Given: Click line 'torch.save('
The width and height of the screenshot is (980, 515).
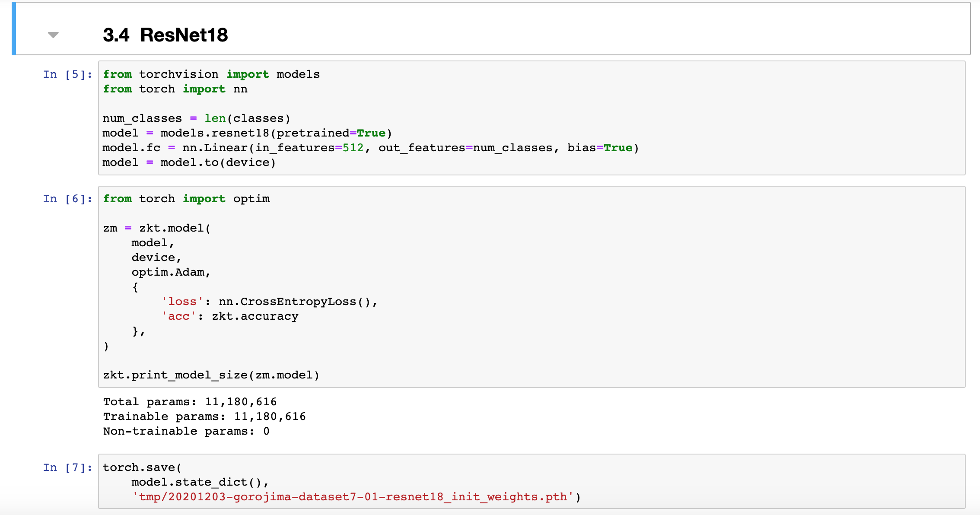Looking at the screenshot, I should [x=143, y=467].
